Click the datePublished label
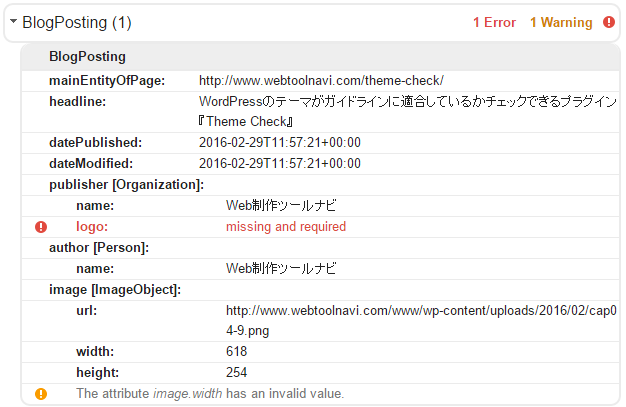This screenshot has height=407, width=626. [95, 143]
